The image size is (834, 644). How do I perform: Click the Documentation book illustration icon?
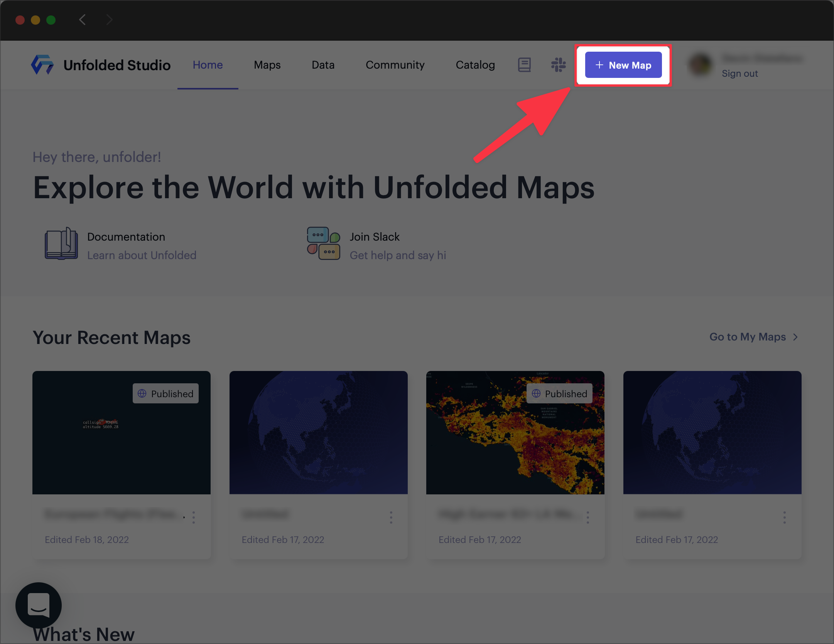point(61,244)
